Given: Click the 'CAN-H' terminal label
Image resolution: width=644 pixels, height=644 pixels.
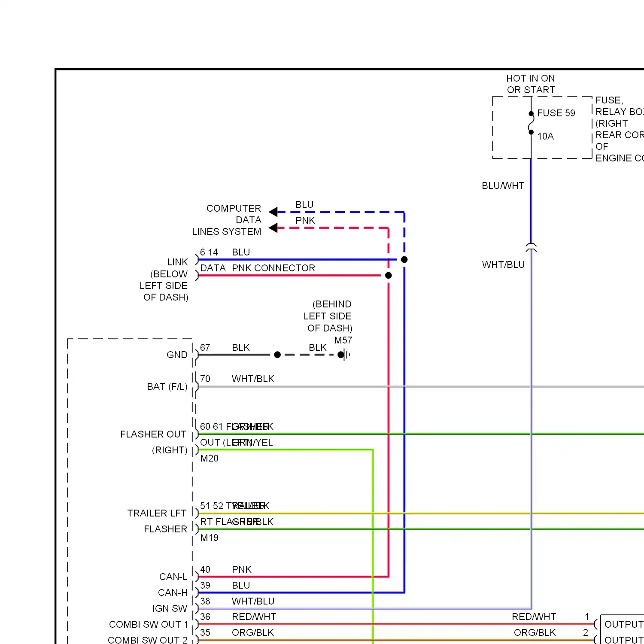Looking at the screenshot, I should (173, 592).
